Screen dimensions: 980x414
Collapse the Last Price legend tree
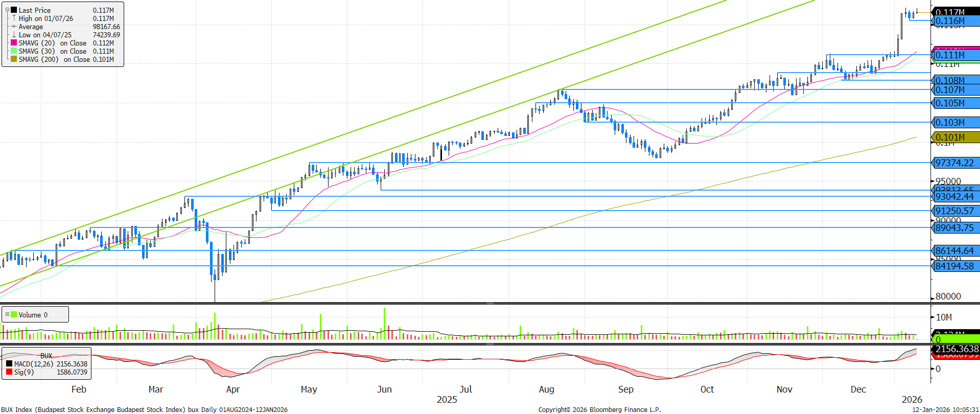[7, 10]
